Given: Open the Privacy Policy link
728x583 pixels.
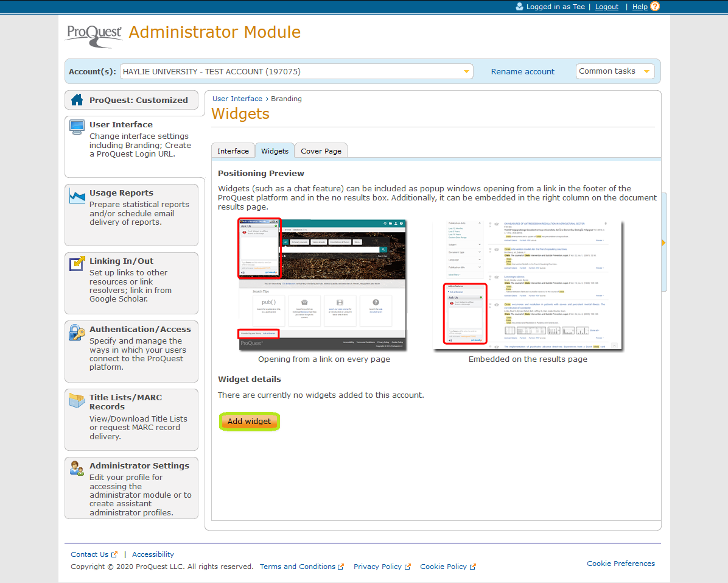Looking at the screenshot, I should point(377,567).
